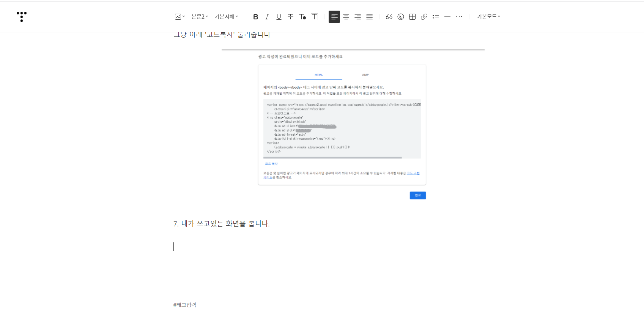
Task: Click the text line '7. 내가 쓰고있는 화면을 봅니다.'
Action: click(222, 224)
